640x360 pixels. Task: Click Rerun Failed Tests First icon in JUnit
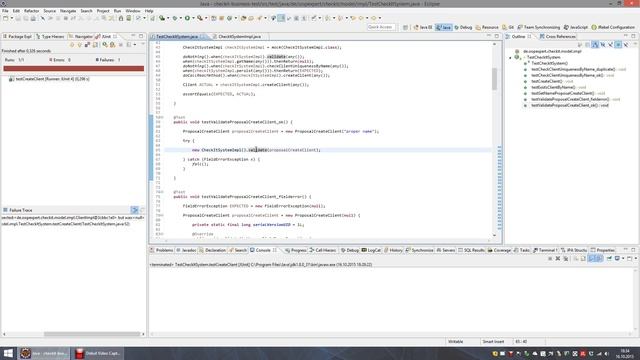pyautogui.click(x=112, y=44)
